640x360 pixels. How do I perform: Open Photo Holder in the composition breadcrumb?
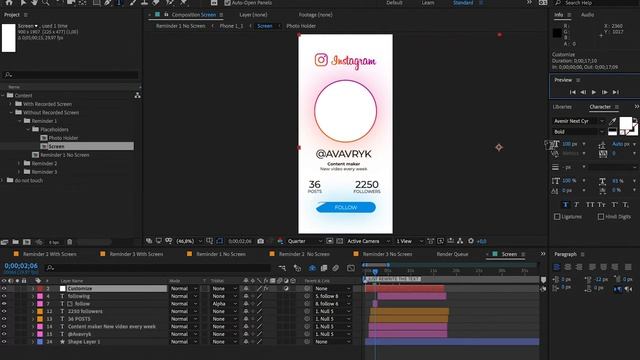[301, 26]
